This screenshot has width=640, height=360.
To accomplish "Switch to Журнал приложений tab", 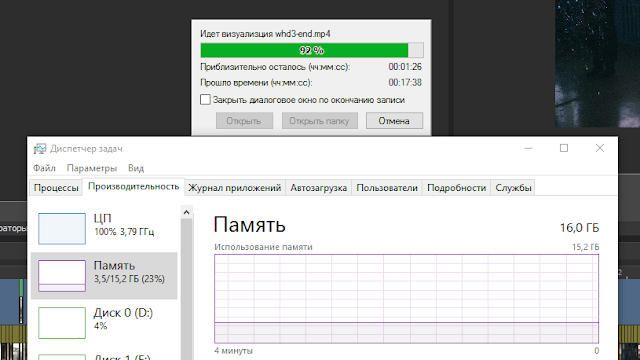I will click(x=235, y=188).
